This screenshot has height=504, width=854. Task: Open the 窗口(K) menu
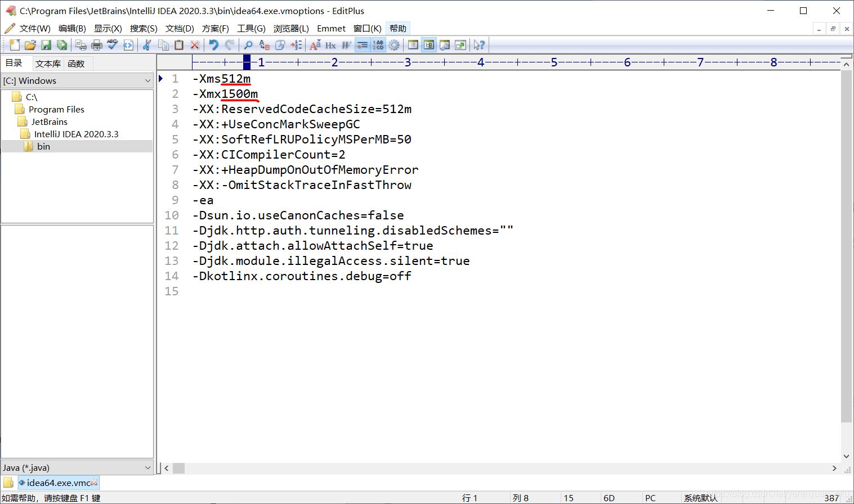[x=367, y=28]
